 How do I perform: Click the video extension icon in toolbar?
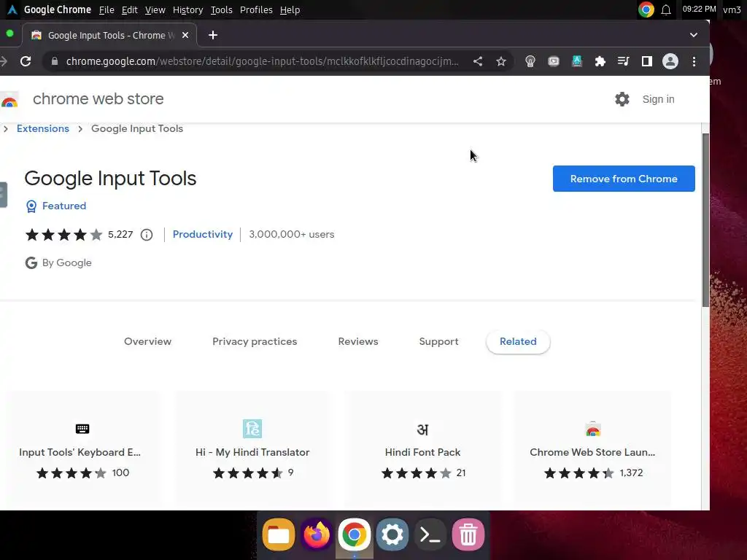click(x=553, y=61)
